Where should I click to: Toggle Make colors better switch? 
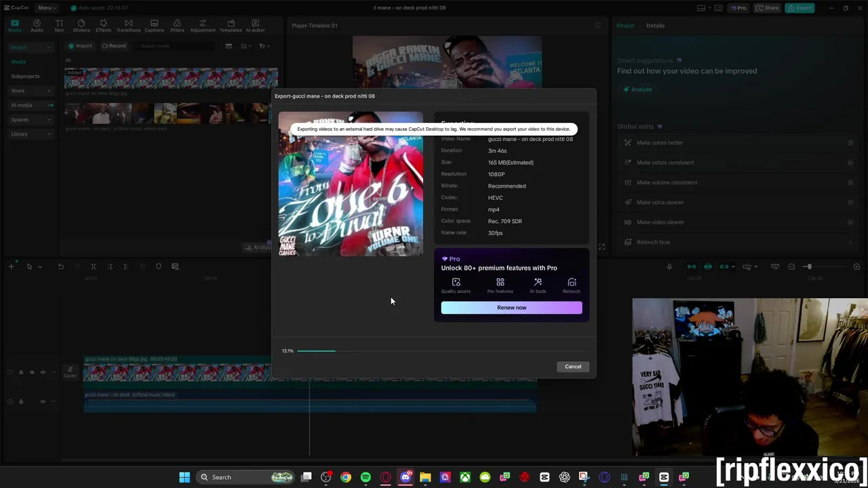click(850, 143)
